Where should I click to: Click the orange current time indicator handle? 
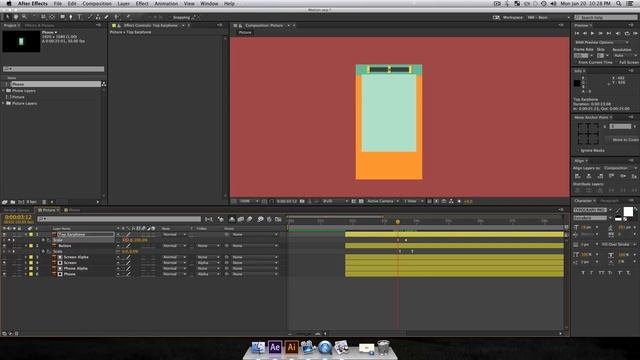(398, 222)
